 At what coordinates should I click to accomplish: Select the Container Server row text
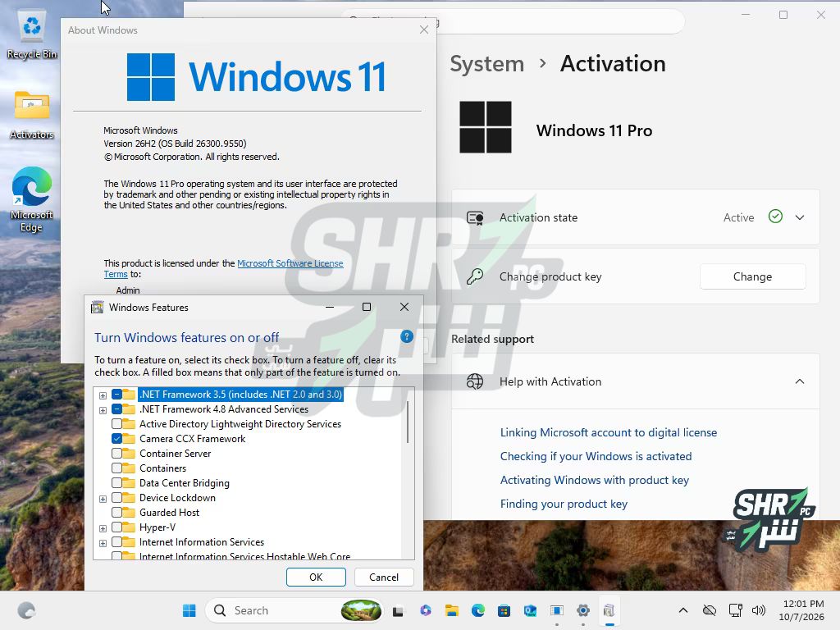(176, 453)
